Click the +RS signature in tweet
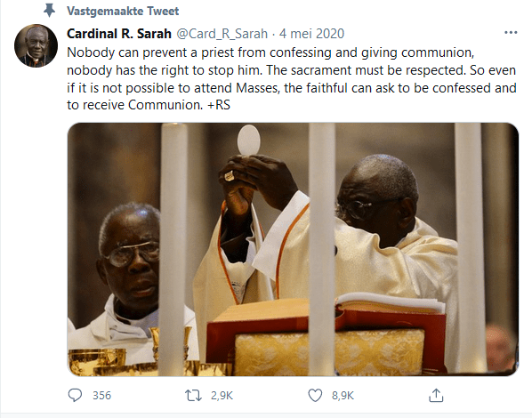The width and height of the screenshot is (532, 418). pyautogui.click(x=219, y=105)
